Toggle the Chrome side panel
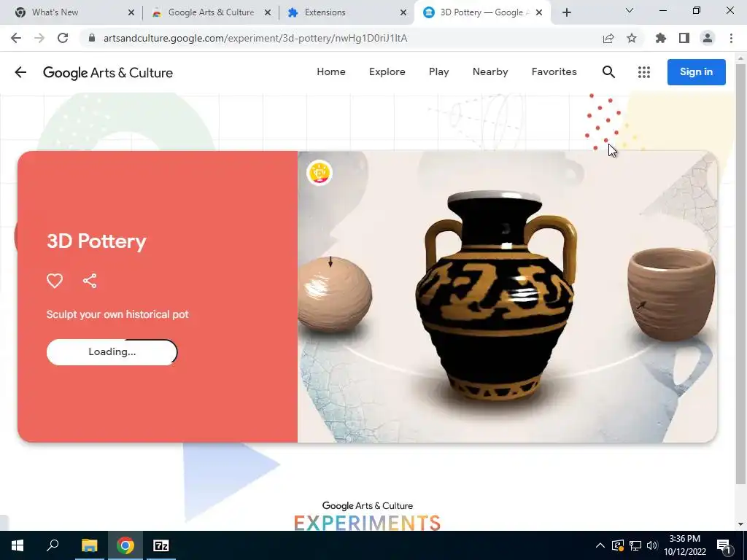 (x=684, y=38)
